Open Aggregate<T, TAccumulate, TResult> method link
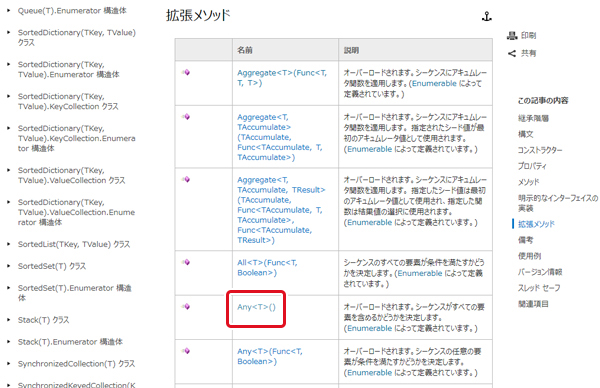Screen dimensions: 600x388 tap(281, 210)
